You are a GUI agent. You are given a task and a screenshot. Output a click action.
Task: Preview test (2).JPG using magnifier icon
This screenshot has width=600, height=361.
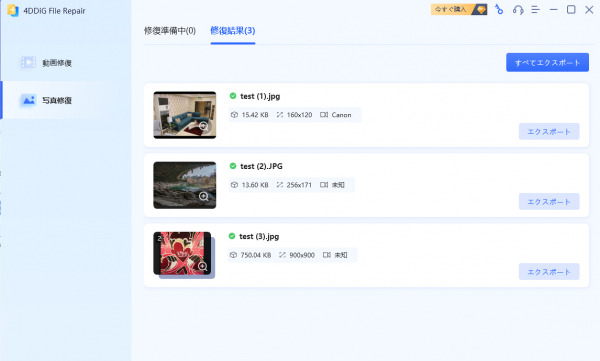[204, 196]
